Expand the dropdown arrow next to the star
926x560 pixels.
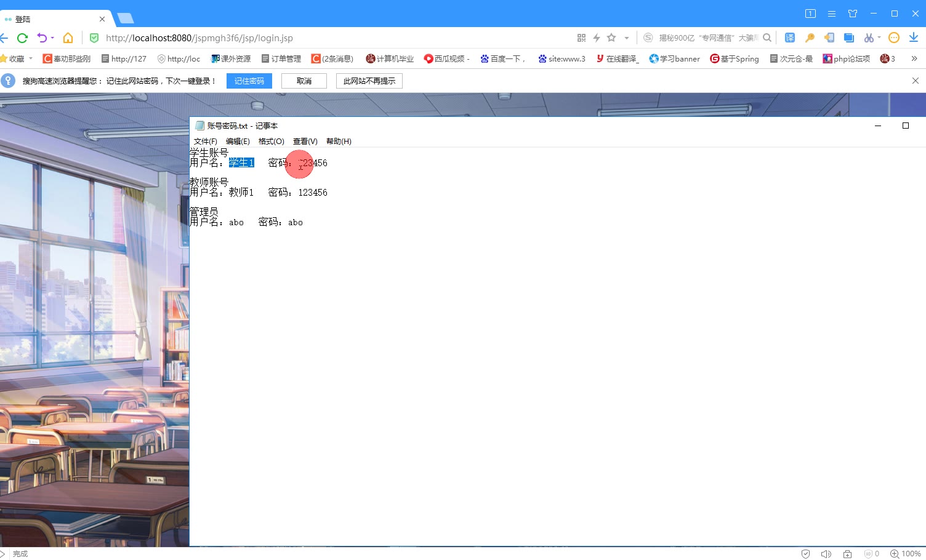pyautogui.click(x=627, y=38)
